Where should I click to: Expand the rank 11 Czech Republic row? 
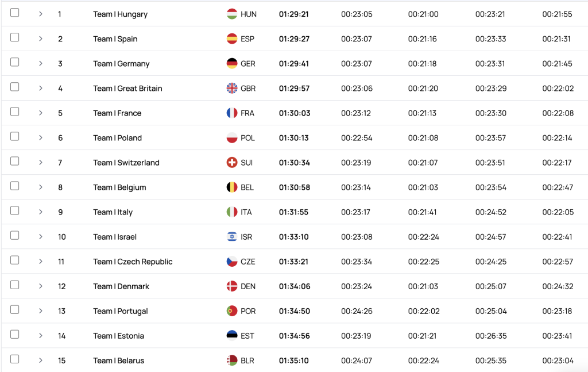(x=41, y=262)
